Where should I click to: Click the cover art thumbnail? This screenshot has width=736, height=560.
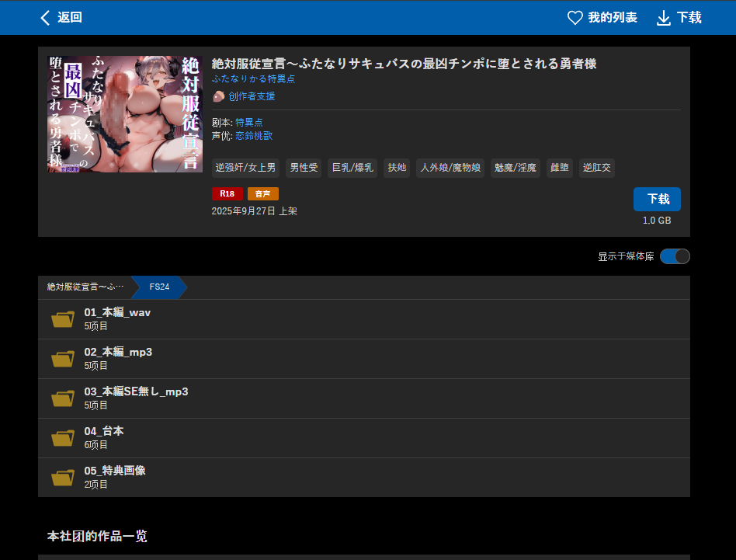click(124, 113)
